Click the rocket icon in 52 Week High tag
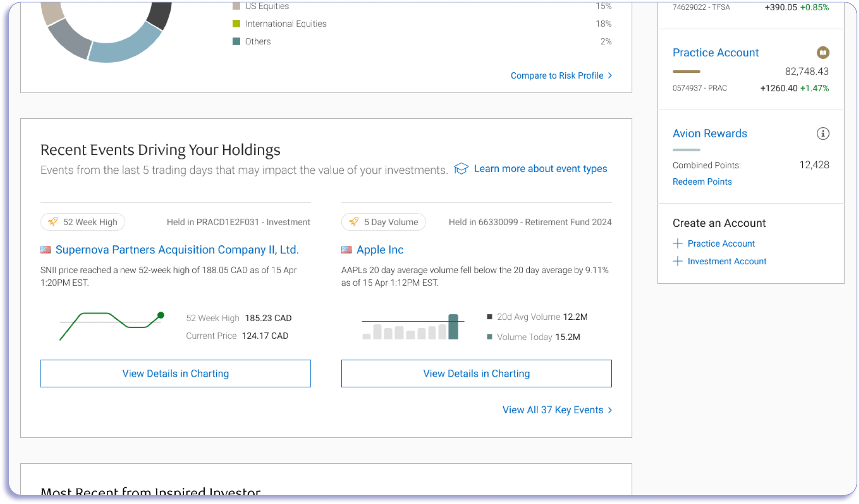The width and height of the screenshot is (859, 504). tap(53, 222)
